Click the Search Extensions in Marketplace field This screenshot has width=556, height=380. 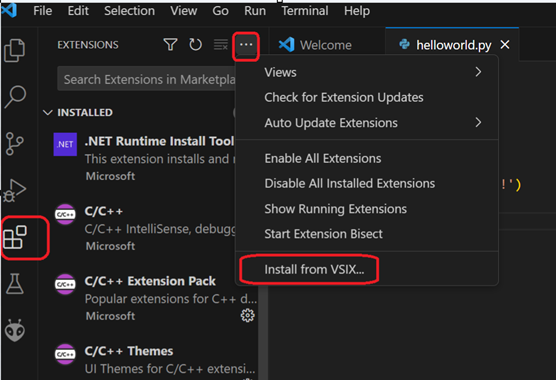pyautogui.click(x=146, y=79)
